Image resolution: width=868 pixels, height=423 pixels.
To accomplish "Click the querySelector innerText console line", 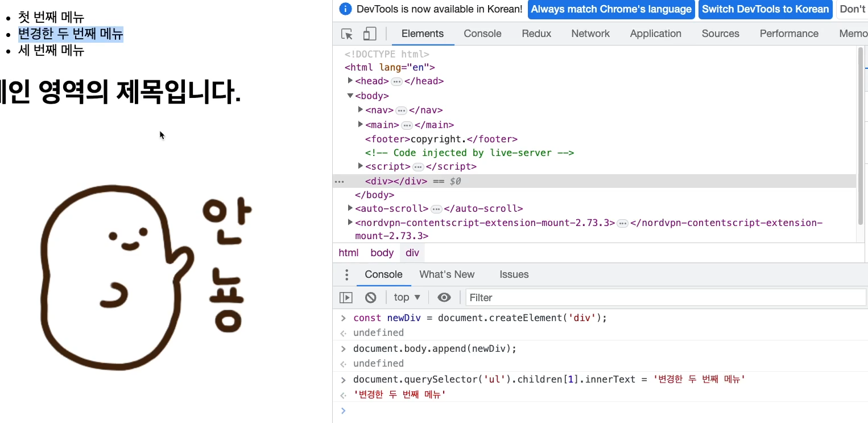I will [549, 379].
